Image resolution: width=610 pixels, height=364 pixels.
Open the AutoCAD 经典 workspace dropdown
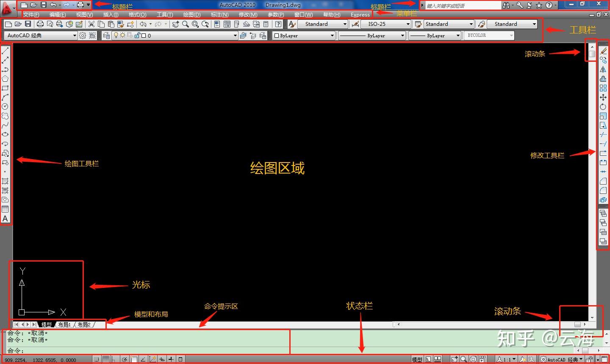click(40, 36)
